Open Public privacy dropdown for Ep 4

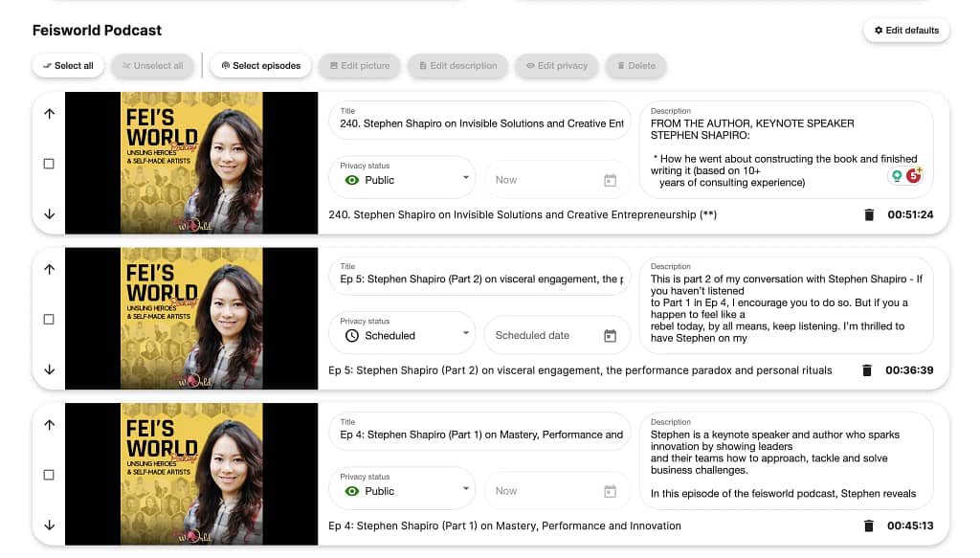tap(465, 490)
